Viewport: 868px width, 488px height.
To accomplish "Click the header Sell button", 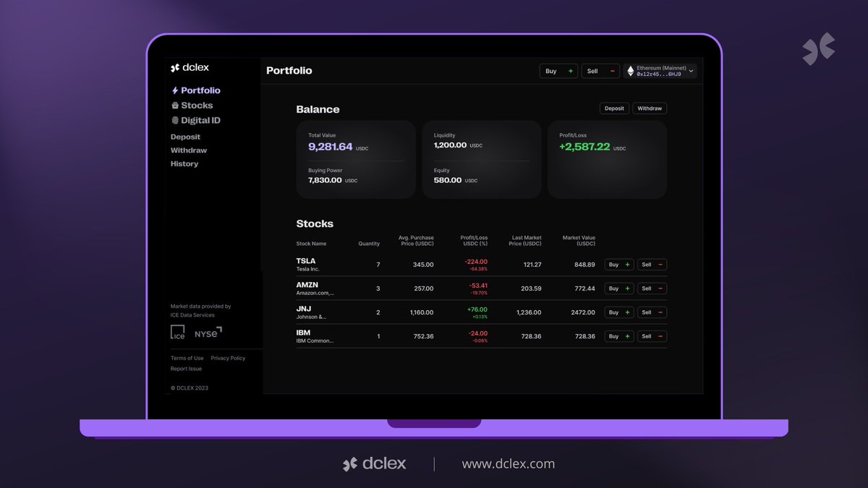I will (600, 71).
